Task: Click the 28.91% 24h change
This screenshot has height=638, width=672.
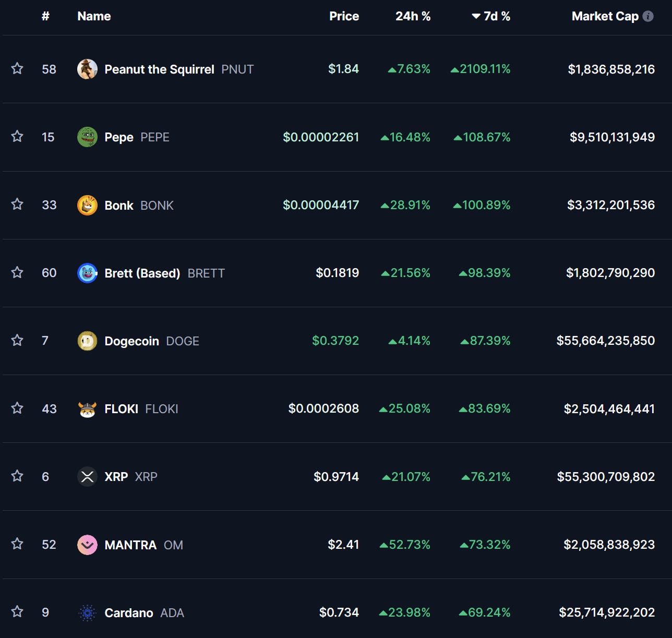Action: (405, 205)
